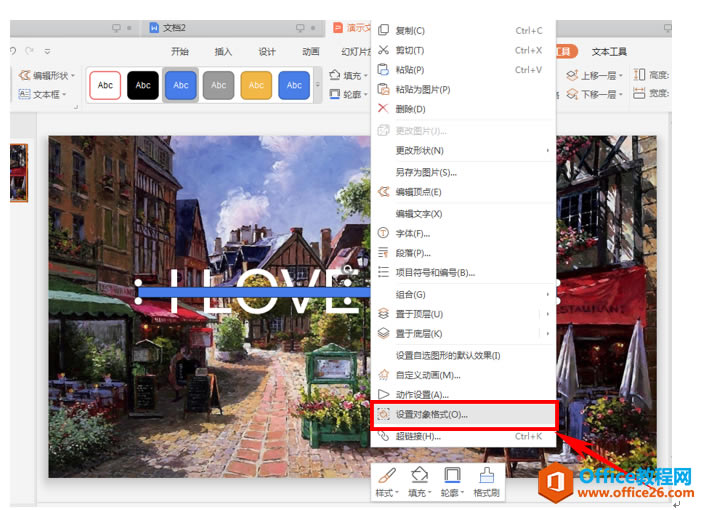Open the Insert (插入) ribbon tab
The image size is (701, 510).
click(223, 51)
